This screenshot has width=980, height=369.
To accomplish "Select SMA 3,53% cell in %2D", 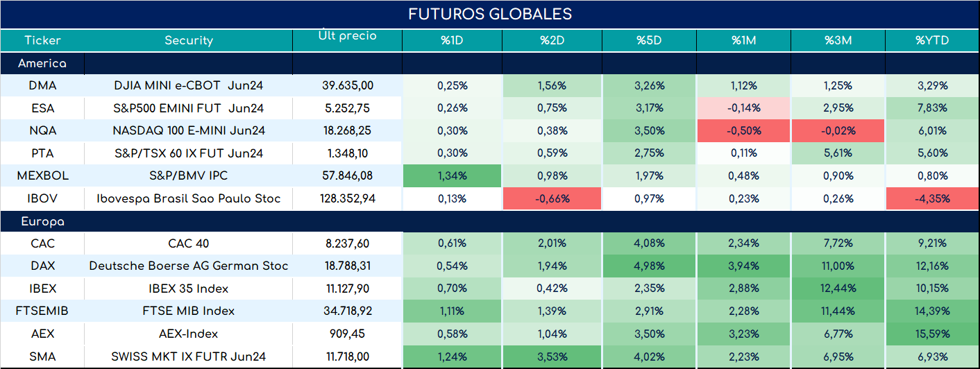I will point(552,357).
